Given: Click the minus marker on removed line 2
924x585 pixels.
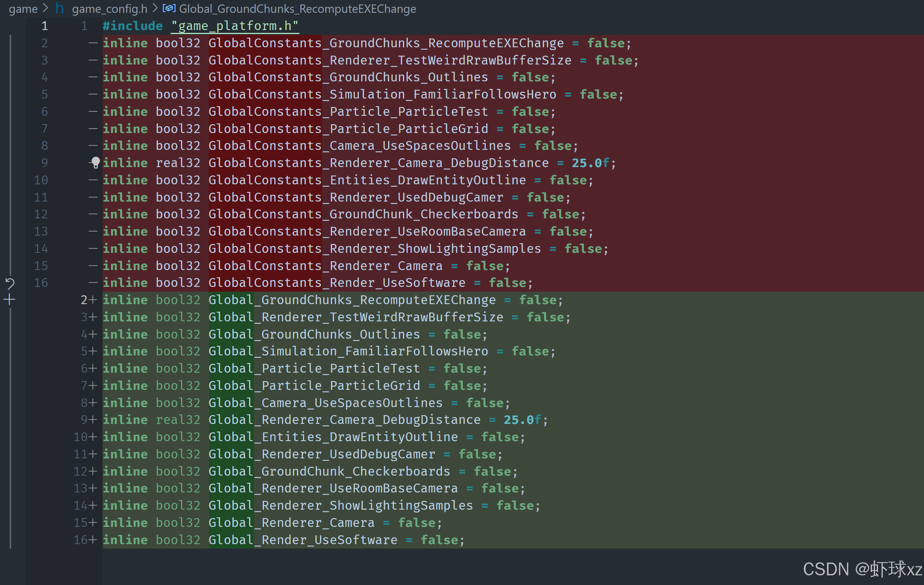Looking at the screenshot, I should [93, 43].
